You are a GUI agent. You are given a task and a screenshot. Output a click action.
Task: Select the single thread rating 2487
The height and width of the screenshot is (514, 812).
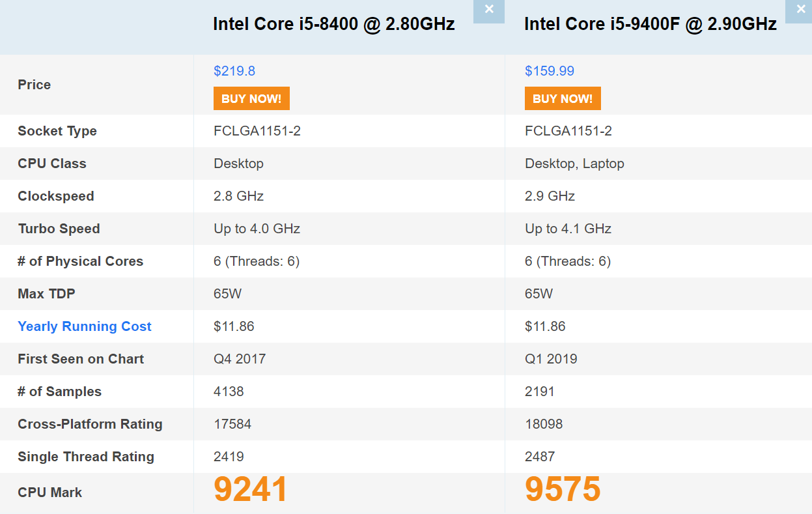pos(540,457)
